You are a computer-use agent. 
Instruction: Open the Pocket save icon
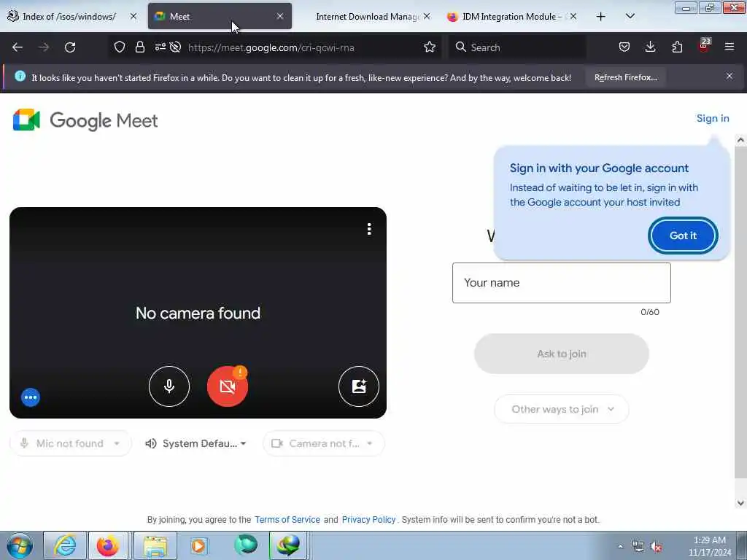[x=624, y=47]
